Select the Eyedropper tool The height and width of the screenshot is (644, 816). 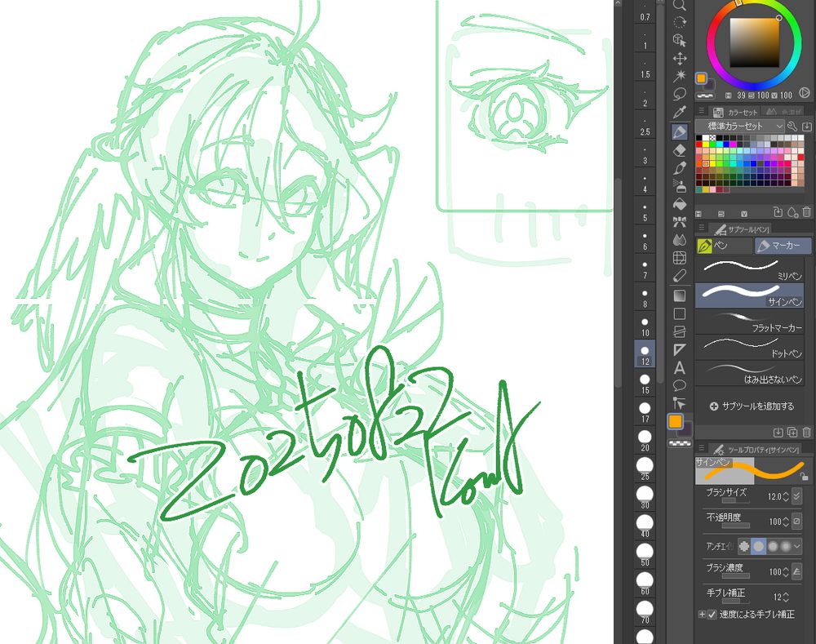pos(679,112)
